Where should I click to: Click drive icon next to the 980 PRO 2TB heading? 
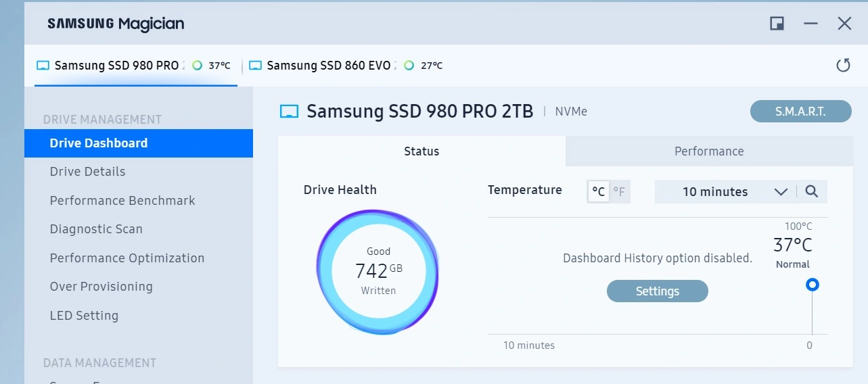click(290, 112)
